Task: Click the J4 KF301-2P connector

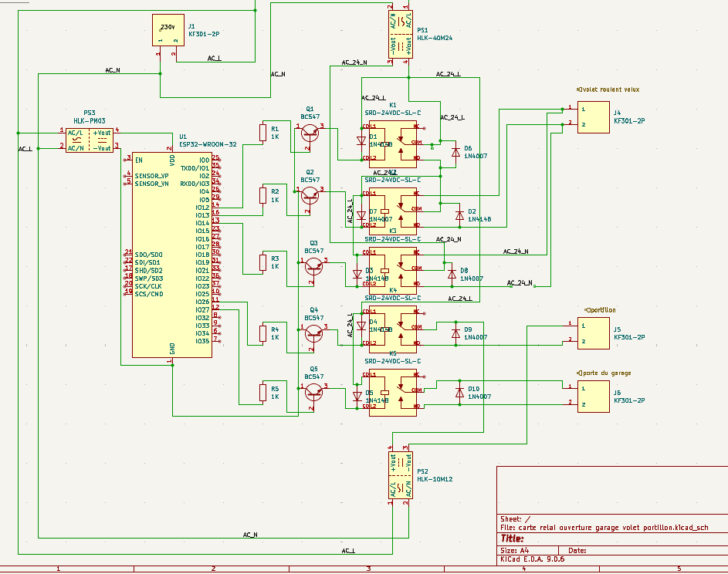Action: (594, 117)
